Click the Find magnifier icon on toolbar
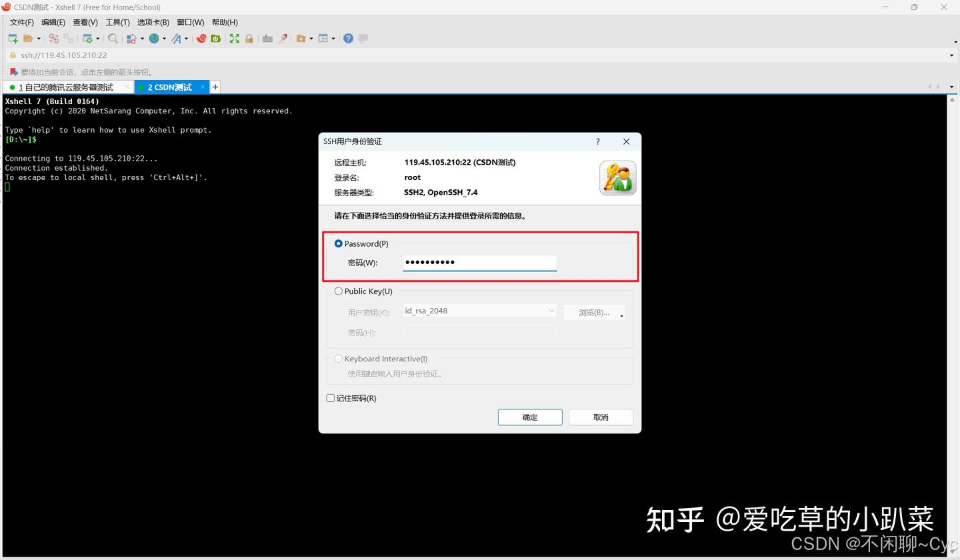 tap(112, 38)
